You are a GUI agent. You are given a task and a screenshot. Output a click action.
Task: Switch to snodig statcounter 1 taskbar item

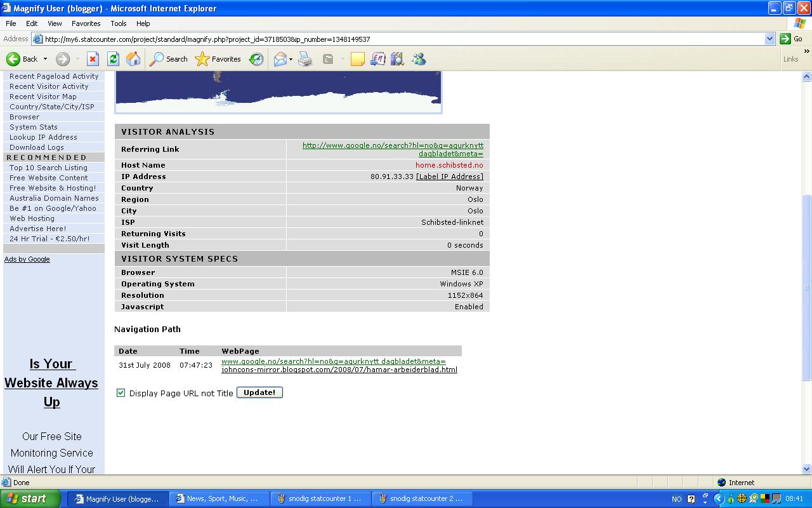tap(320, 498)
